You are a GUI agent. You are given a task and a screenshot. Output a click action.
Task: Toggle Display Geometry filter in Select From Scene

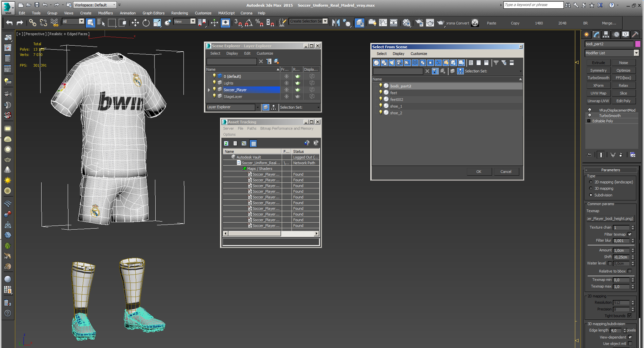(376, 63)
